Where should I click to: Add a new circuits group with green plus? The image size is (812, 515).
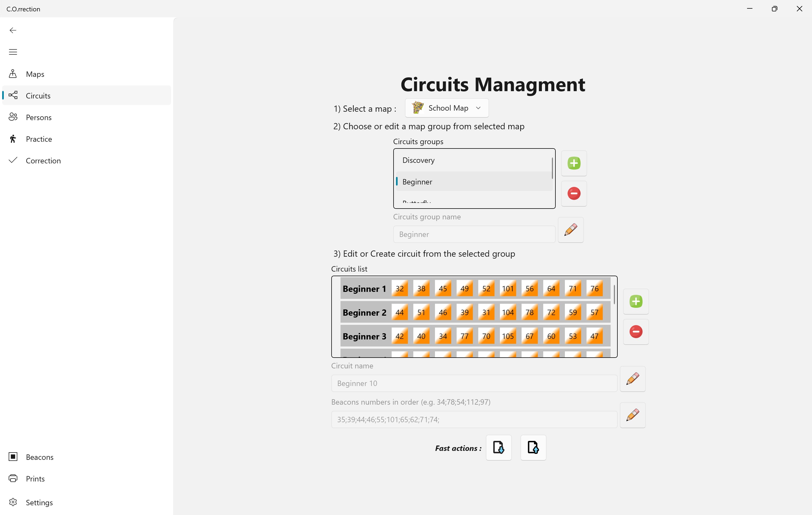click(574, 163)
